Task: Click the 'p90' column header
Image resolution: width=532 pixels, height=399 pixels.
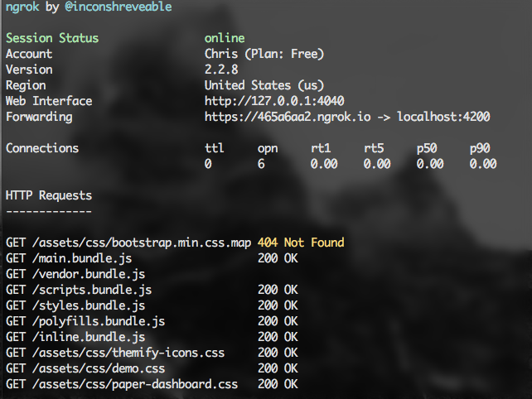Action: pyautogui.click(x=480, y=148)
